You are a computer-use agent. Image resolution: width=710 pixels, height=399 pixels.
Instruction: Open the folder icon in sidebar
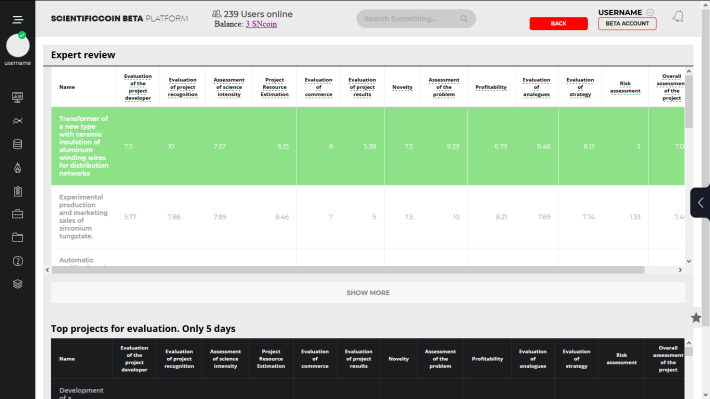coord(18,237)
